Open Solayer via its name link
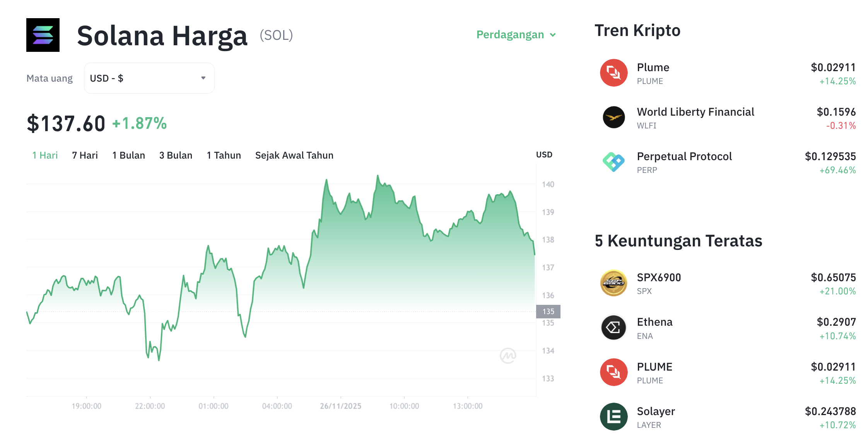 pyautogui.click(x=656, y=411)
